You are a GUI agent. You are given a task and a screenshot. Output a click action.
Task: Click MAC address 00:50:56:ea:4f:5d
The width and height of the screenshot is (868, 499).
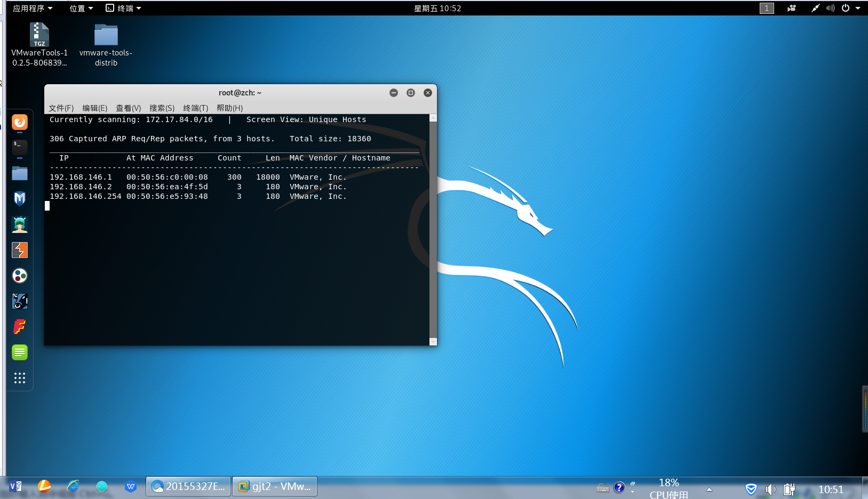click(167, 187)
